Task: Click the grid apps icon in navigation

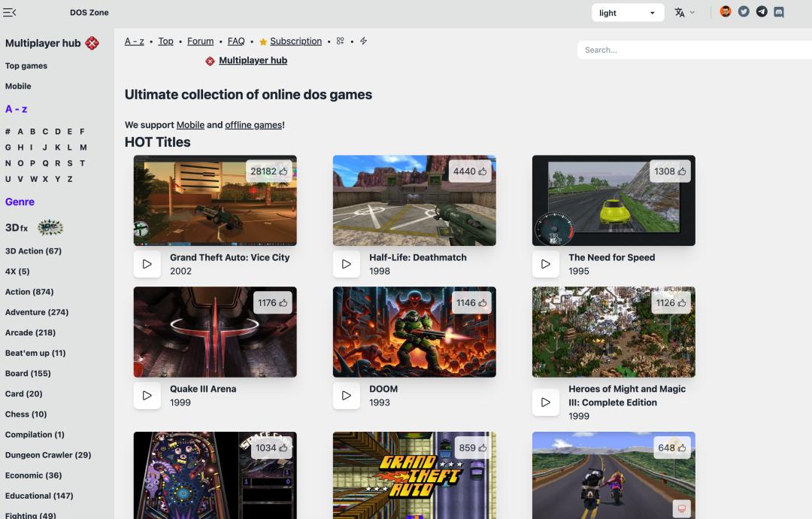Action: (x=340, y=41)
